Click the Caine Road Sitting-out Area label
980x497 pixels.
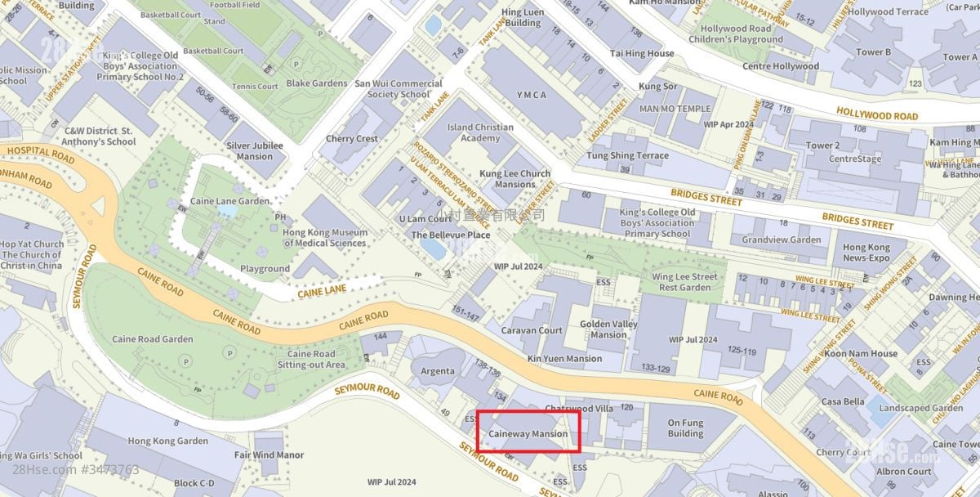(x=311, y=360)
